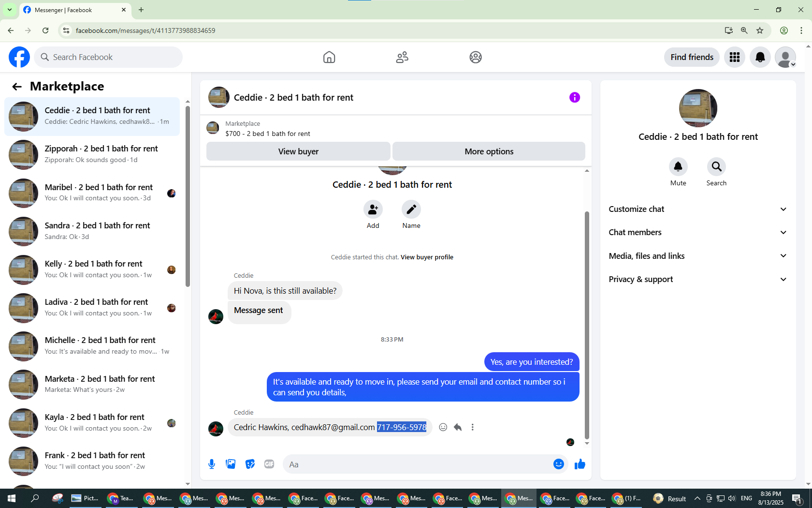Search in conversation magnifier icon
This screenshot has width=812, height=508.
coord(716,166)
